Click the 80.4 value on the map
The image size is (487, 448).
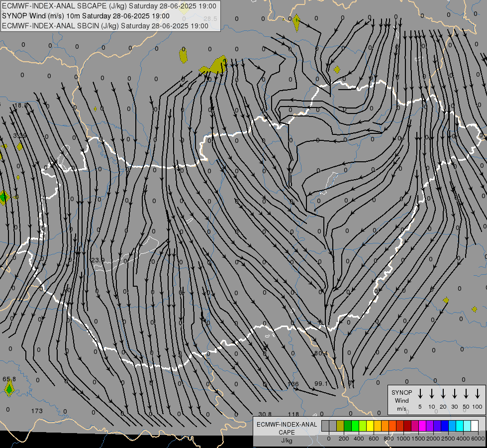coord(321,353)
